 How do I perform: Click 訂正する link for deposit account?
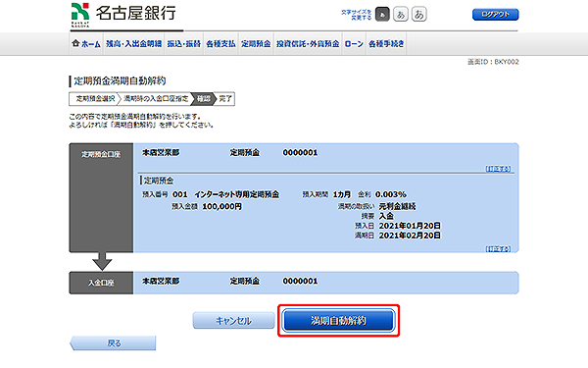point(498,169)
